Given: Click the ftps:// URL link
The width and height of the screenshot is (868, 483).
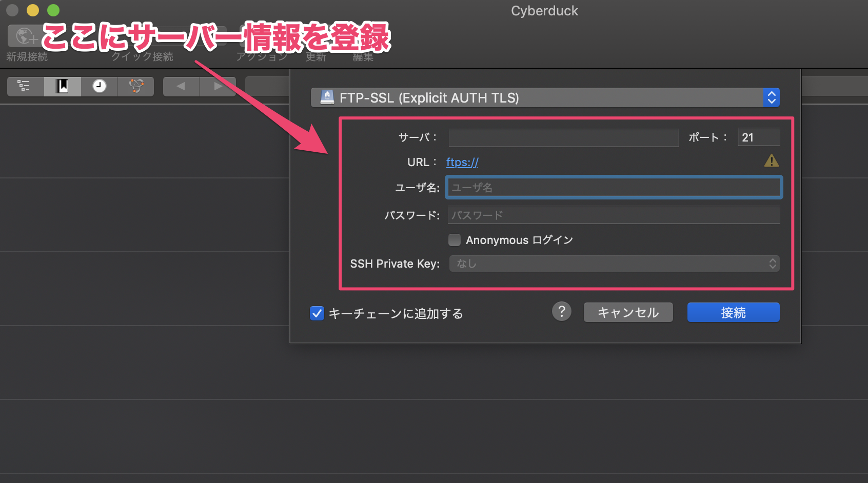Looking at the screenshot, I should [461, 162].
